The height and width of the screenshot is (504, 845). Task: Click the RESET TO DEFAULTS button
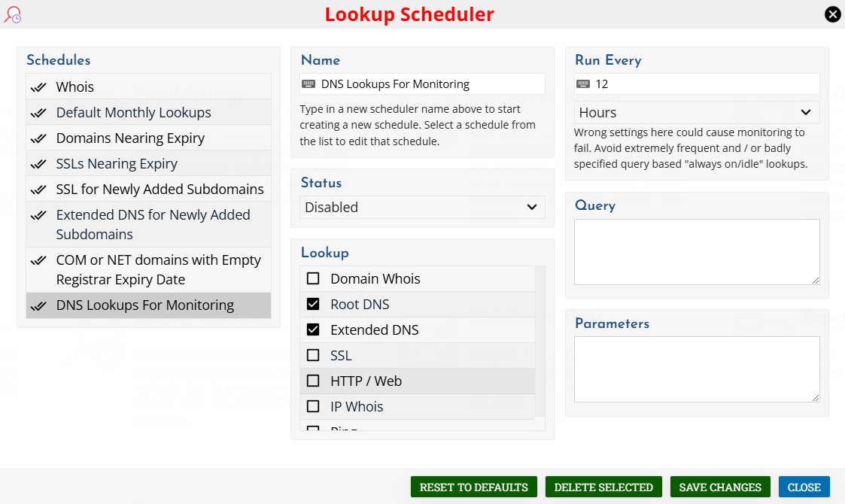(x=474, y=487)
